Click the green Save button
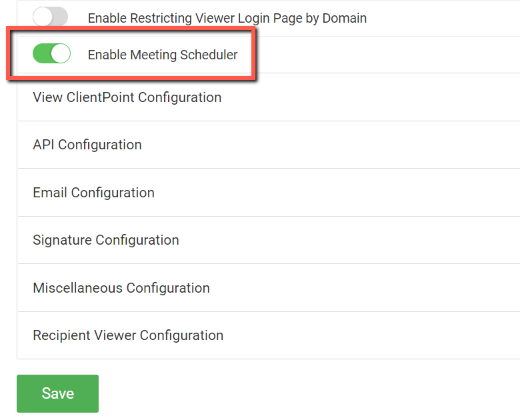520x419 pixels. (x=58, y=394)
